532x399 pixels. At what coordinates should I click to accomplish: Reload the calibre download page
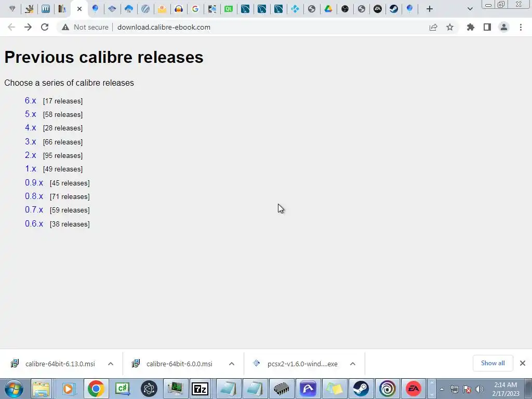[45, 27]
